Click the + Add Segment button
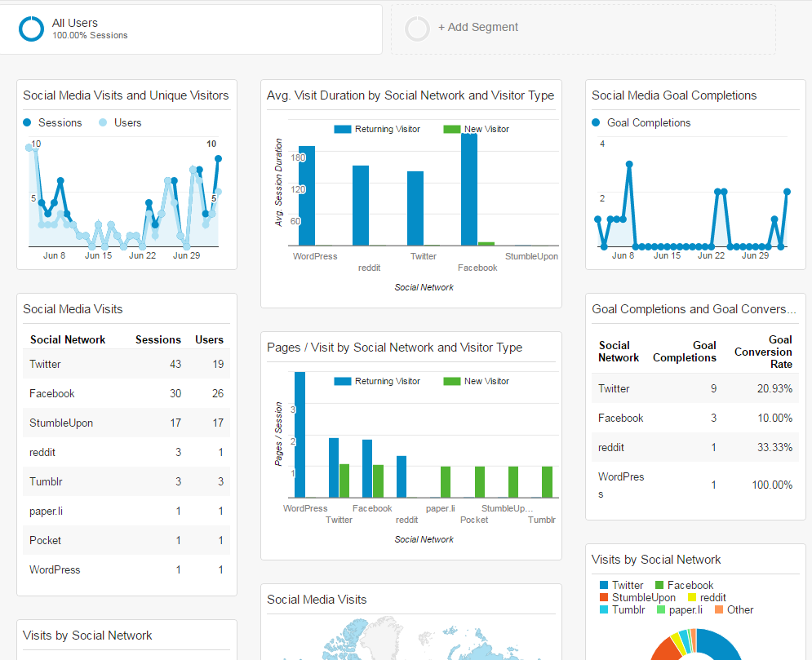The width and height of the screenshot is (812, 660). pyautogui.click(x=479, y=27)
